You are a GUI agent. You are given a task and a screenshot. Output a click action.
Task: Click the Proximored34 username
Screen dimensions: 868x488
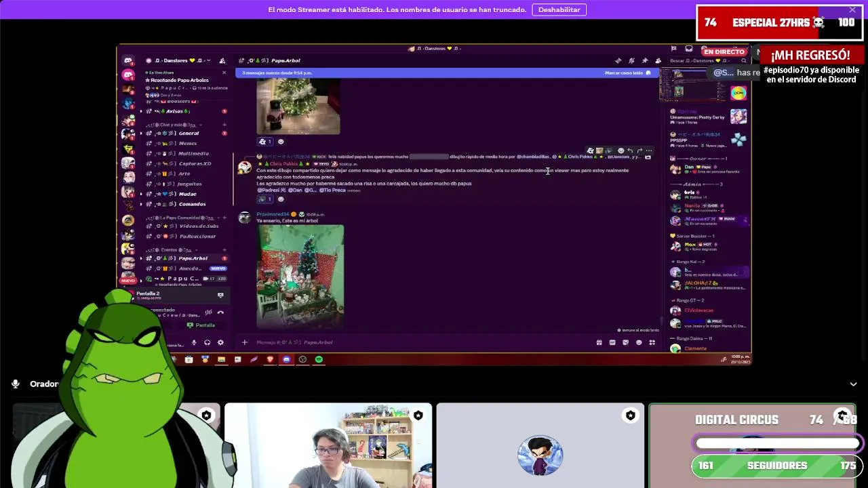pyautogui.click(x=273, y=214)
